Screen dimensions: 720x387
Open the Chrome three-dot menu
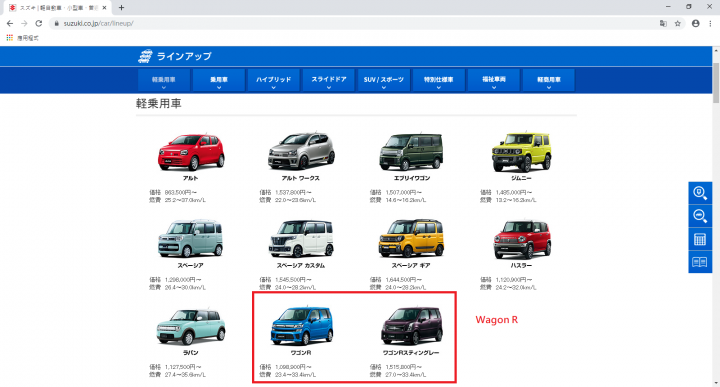point(710,23)
